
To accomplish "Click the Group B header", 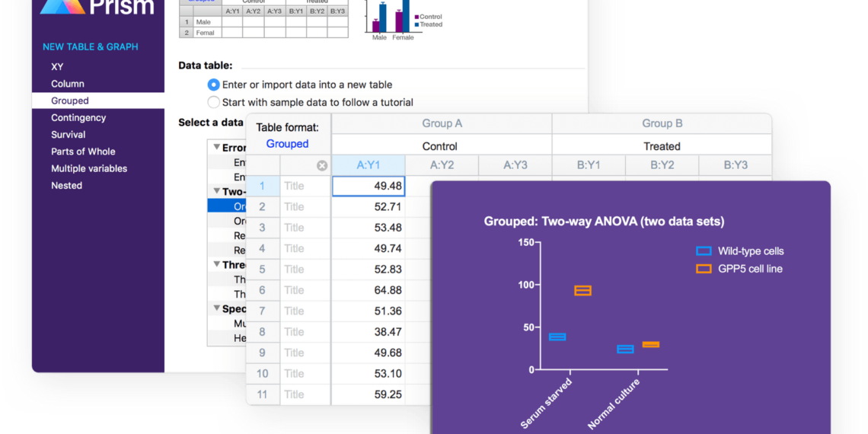I will pos(662,123).
